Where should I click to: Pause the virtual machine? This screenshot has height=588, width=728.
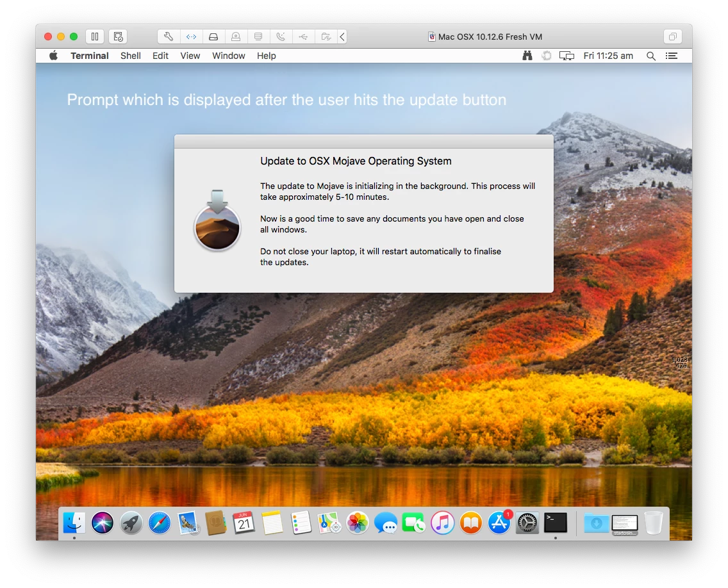[95, 37]
